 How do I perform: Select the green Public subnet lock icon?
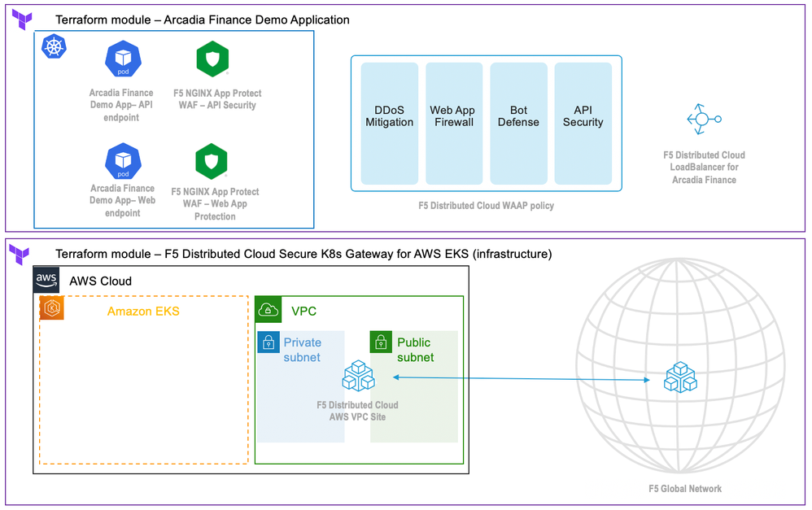381,342
